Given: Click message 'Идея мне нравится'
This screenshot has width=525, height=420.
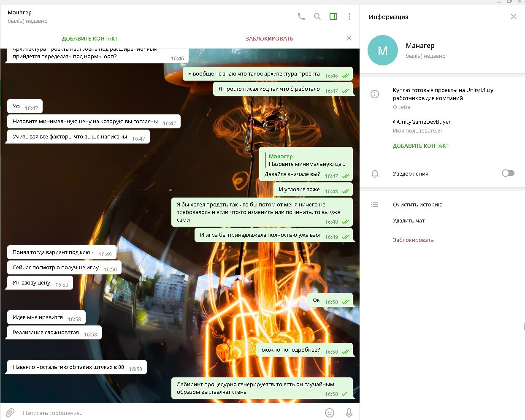Looking at the screenshot, I should 46,317.
